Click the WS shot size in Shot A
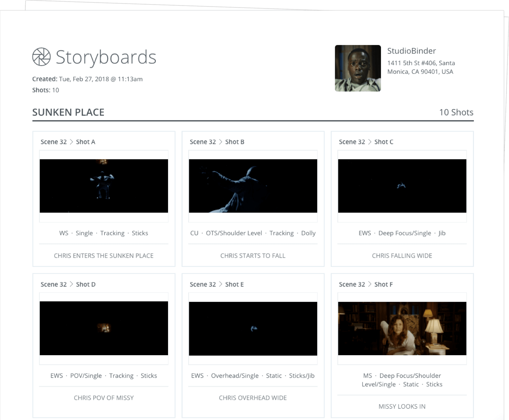This screenshot has width=509, height=420. coord(64,233)
